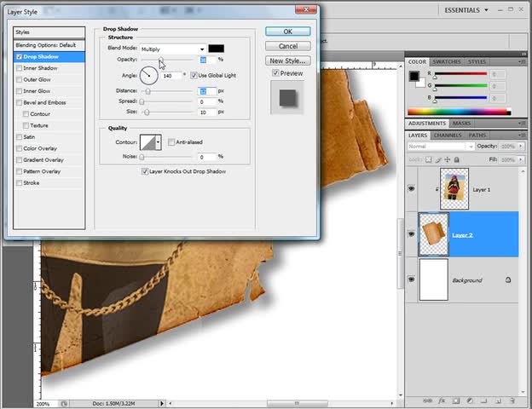Enable the Inner Shadow checkbox
The image size is (532, 409).
(x=19, y=68)
